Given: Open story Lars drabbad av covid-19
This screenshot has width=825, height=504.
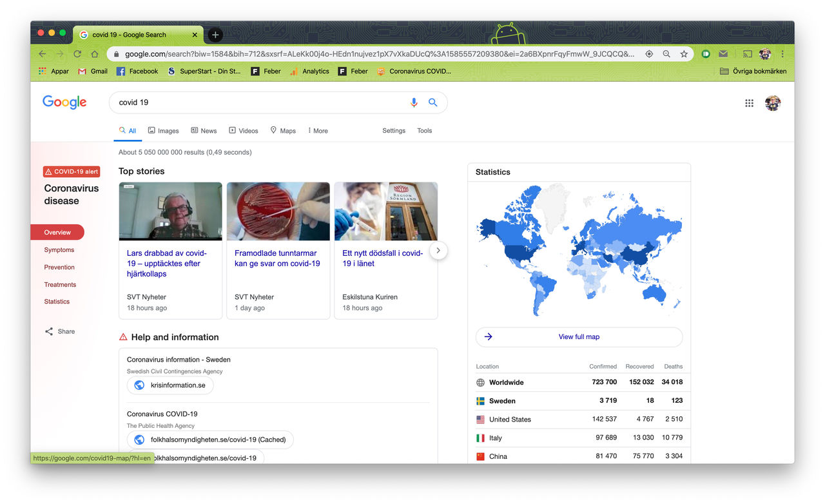Looking at the screenshot, I should [166, 264].
